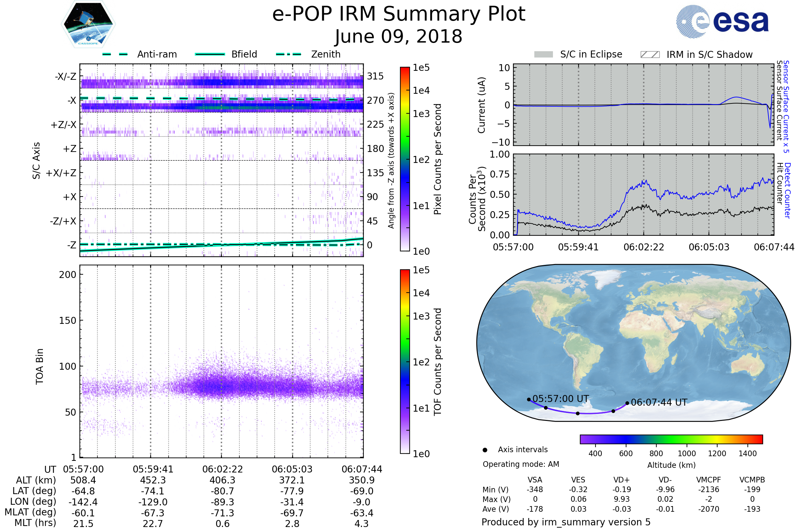Click the CASSIOPE satellite logo
This screenshot has height=532, width=798.
tap(88, 24)
